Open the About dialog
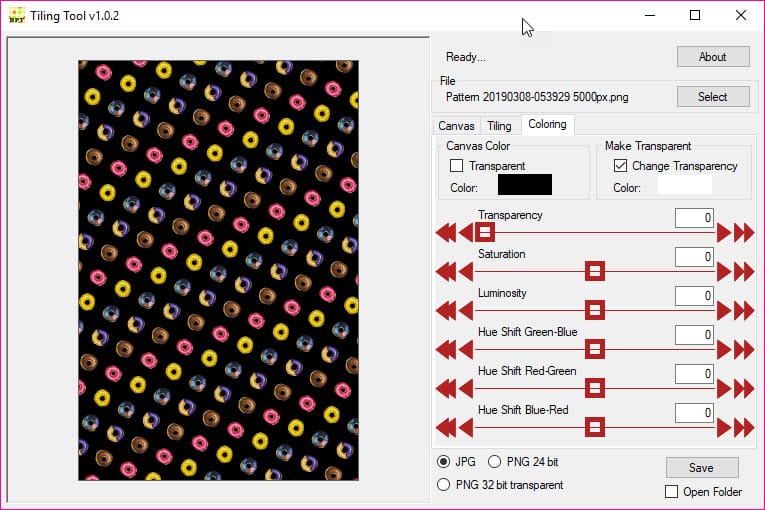 pyautogui.click(x=713, y=57)
